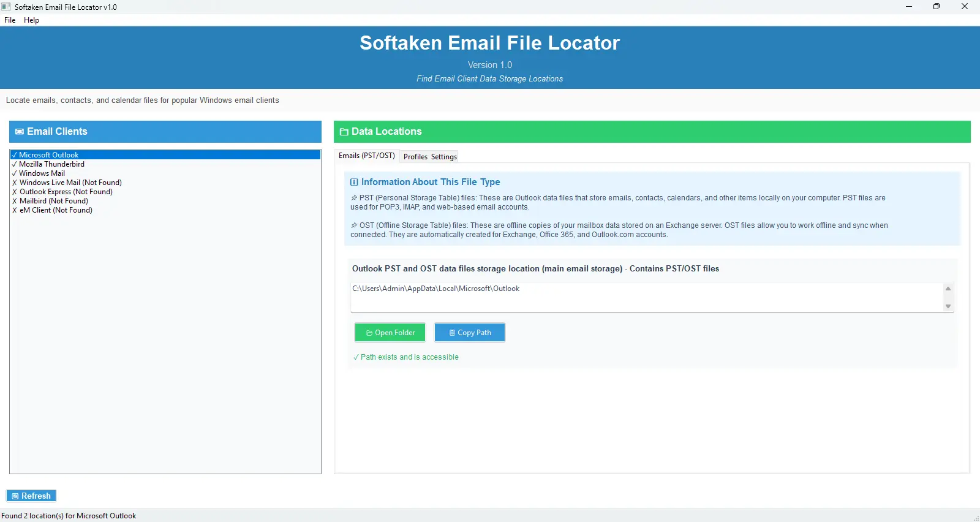This screenshot has width=980, height=522.
Task: Select eM Client (Not Found) entry
Action: click(x=56, y=210)
